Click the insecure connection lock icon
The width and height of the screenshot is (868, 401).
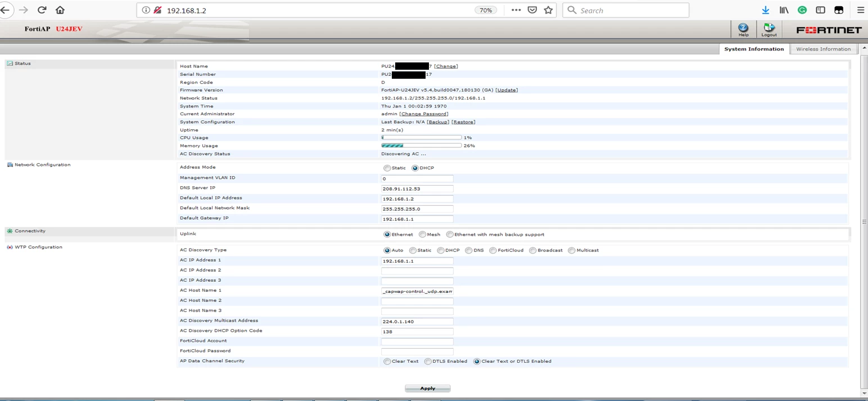tap(157, 10)
